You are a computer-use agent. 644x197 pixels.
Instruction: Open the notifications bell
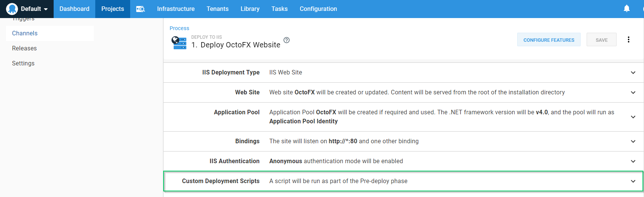point(626,9)
